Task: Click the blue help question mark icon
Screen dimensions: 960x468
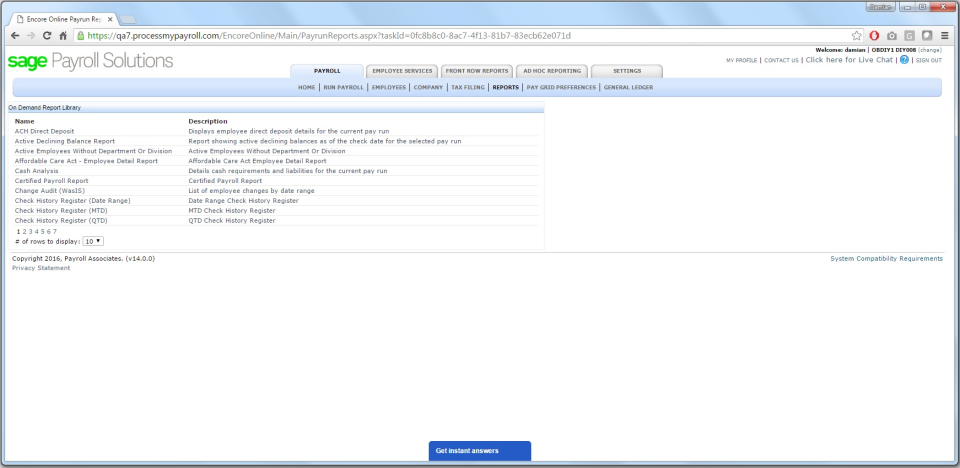Action: [x=904, y=60]
